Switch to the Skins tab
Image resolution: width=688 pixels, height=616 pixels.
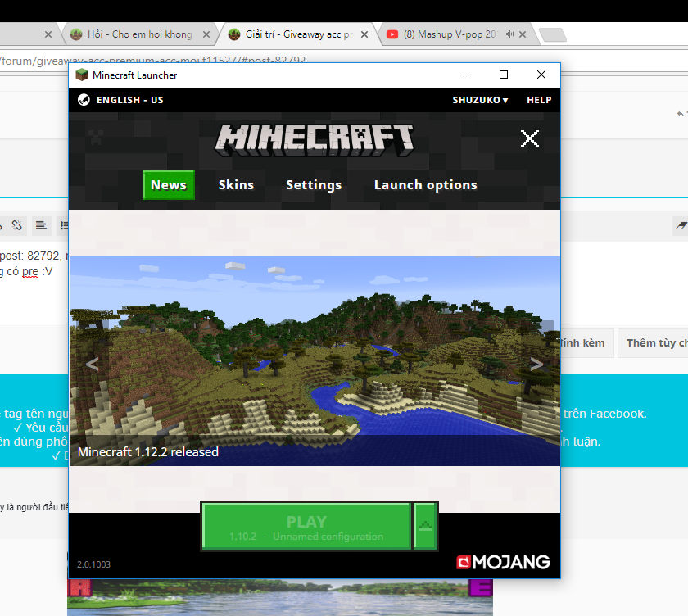point(236,185)
